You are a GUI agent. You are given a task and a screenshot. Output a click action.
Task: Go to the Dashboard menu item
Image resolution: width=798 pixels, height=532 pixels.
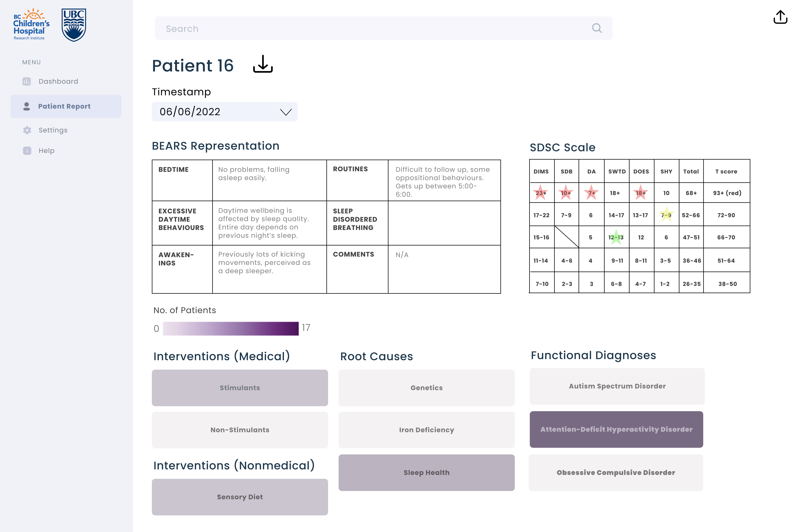pos(58,81)
